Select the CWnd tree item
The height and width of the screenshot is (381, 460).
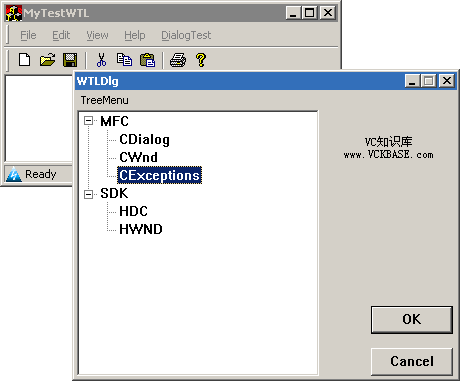(x=138, y=157)
